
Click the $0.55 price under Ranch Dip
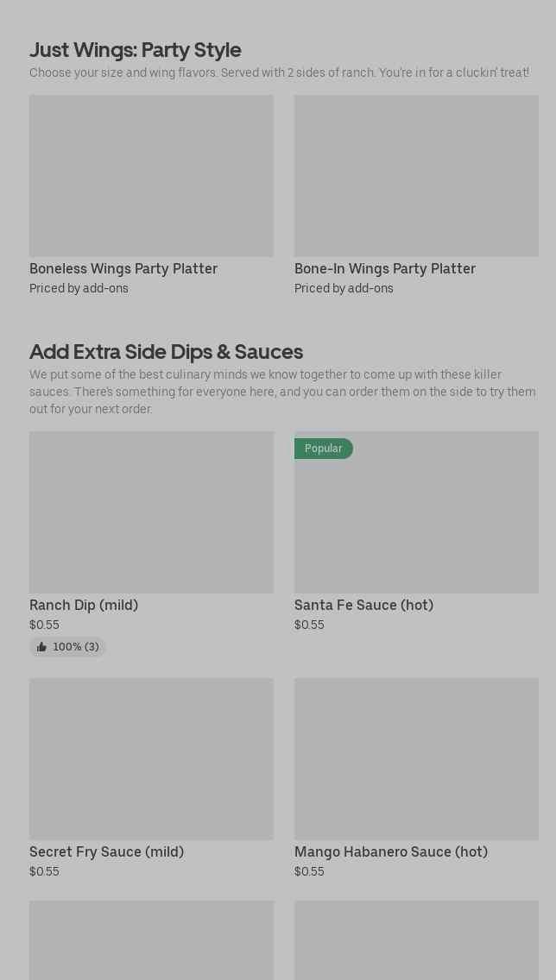pyautogui.click(x=44, y=625)
